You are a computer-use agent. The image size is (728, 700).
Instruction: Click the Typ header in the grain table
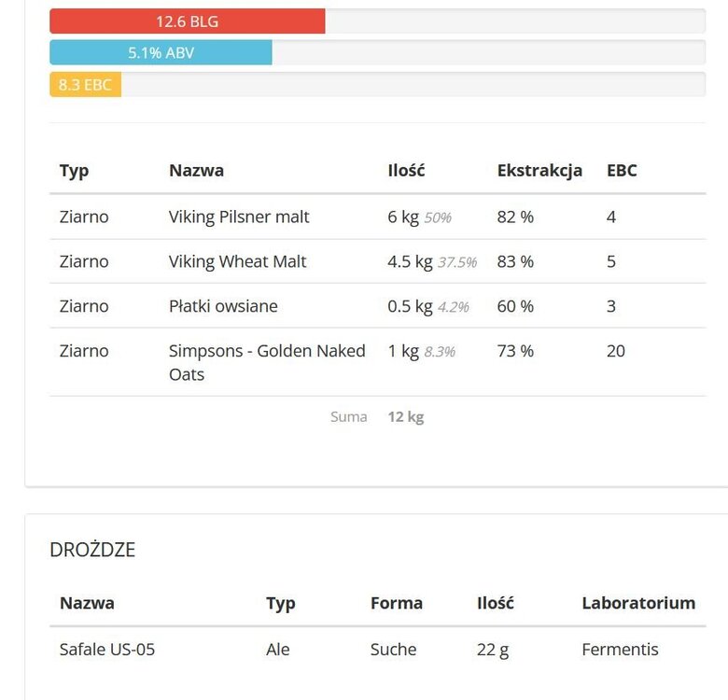coord(75,171)
